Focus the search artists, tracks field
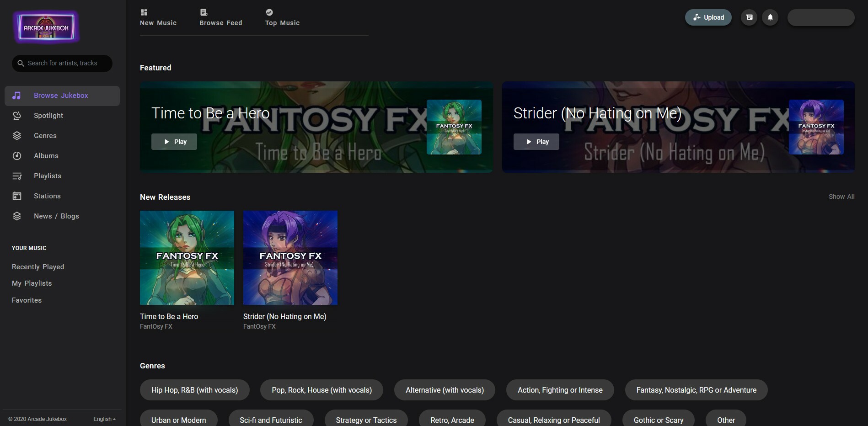 (66, 64)
